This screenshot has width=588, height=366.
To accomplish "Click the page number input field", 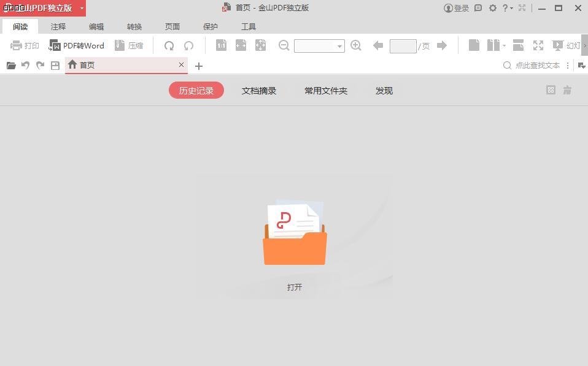I will click(403, 46).
